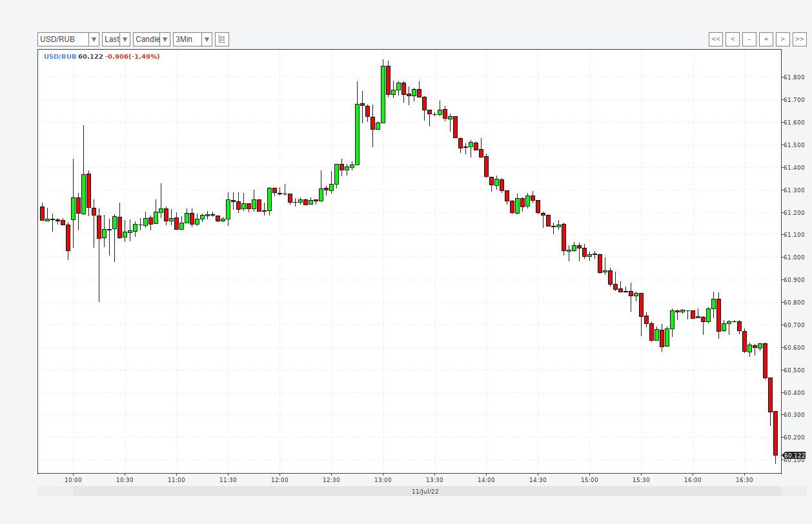Zoom out chart with minus button
Viewport: 812px width, 524px height.
749,39
